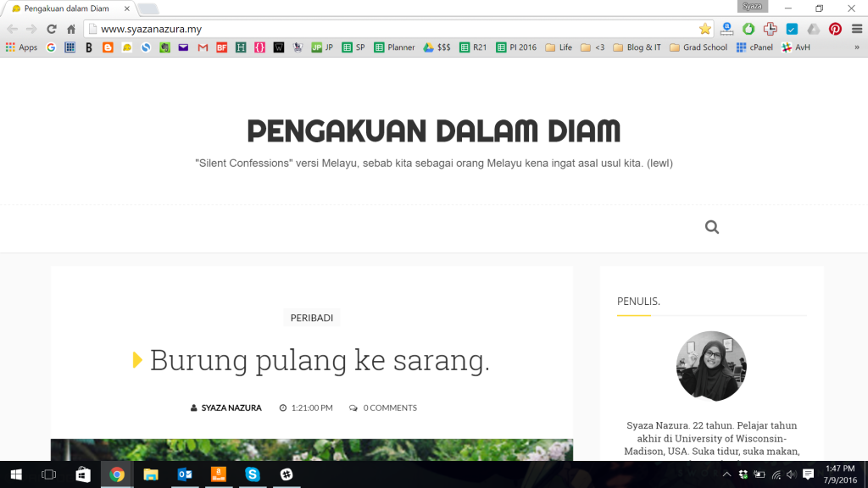The image size is (868, 488).
Task: Open the Life bookmarks folder
Action: click(x=559, y=47)
